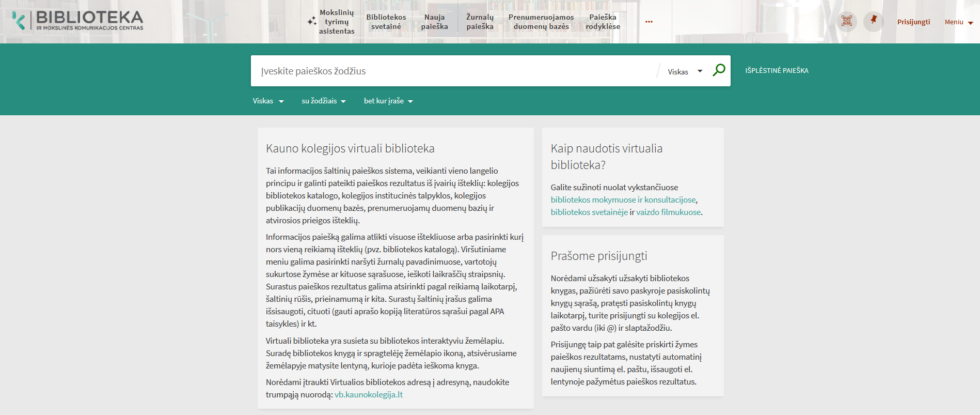
Task: Open the Viskas filter below search bar
Action: tap(268, 101)
